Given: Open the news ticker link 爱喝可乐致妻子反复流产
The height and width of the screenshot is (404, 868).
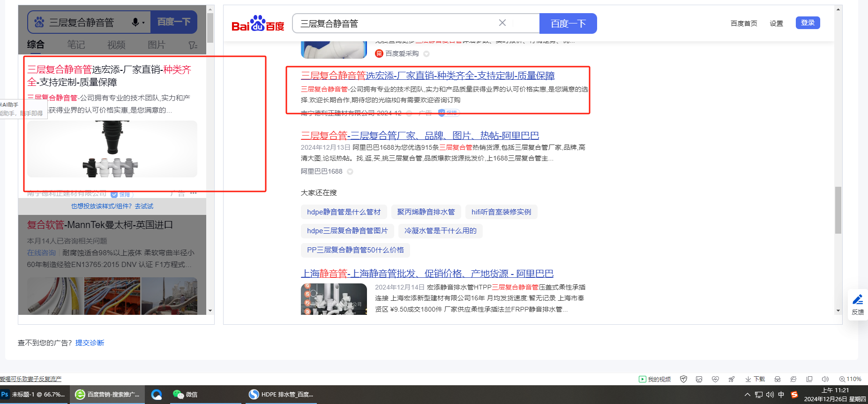Looking at the screenshot, I should tap(30, 379).
